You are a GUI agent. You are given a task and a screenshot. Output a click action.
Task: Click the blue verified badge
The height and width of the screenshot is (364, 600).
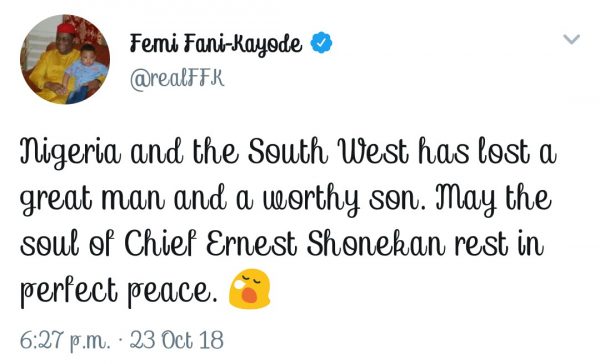(x=321, y=42)
